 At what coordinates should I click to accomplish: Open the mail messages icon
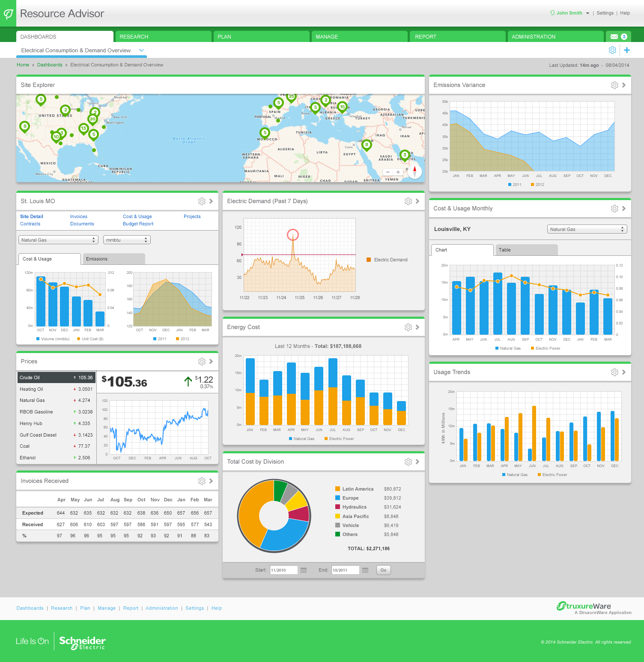click(x=614, y=36)
